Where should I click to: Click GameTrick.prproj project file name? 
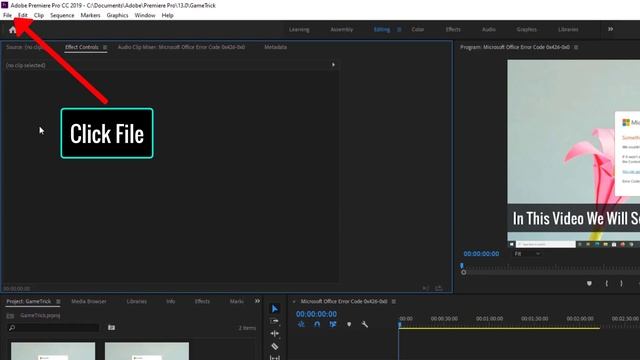(x=40, y=315)
